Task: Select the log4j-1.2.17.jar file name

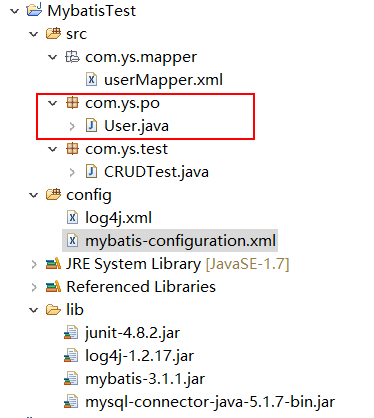Action: tap(139, 356)
